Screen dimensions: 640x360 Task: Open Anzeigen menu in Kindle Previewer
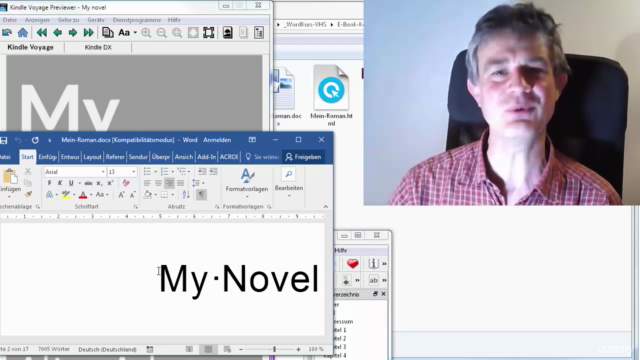[x=37, y=20]
